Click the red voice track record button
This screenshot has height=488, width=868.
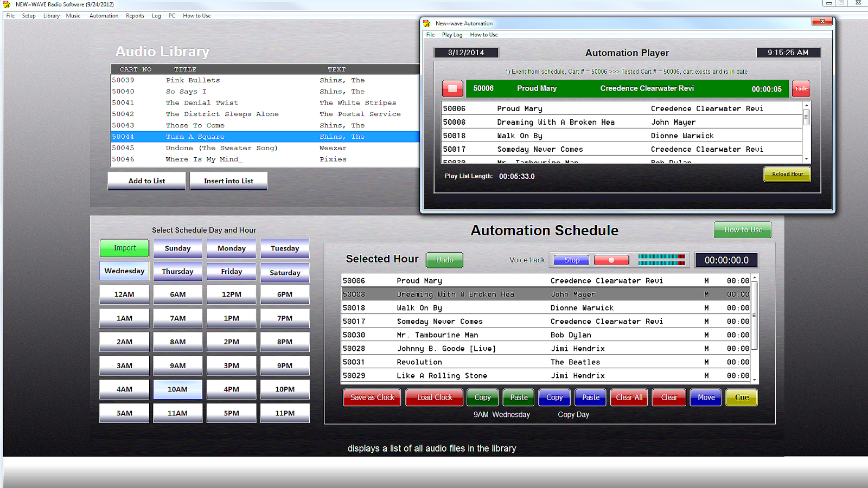click(611, 260)
